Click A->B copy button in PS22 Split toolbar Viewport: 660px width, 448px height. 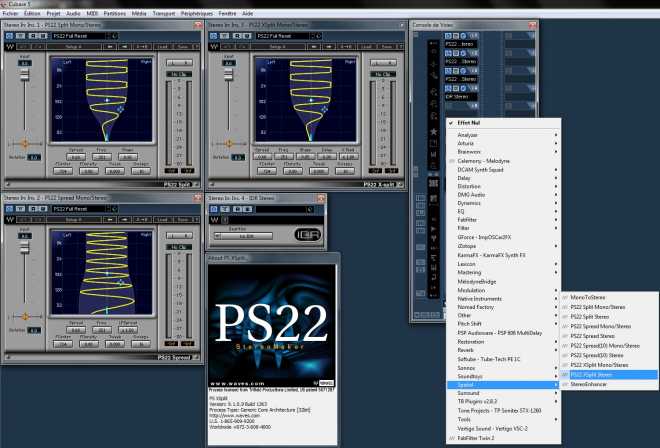point(142,46)
